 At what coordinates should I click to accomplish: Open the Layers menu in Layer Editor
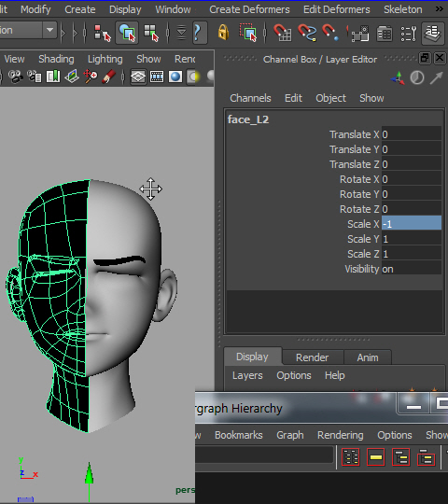[247, 375]
